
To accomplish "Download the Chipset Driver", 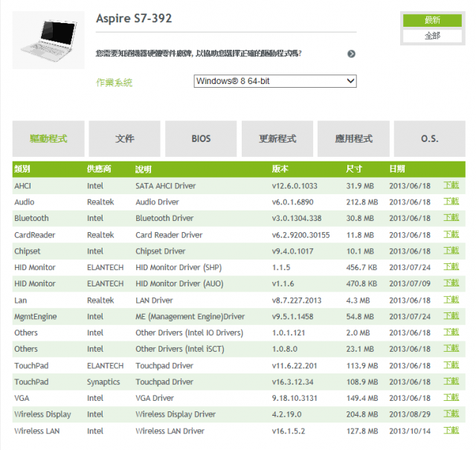I will pyautogui.click(x=451, y=251).
